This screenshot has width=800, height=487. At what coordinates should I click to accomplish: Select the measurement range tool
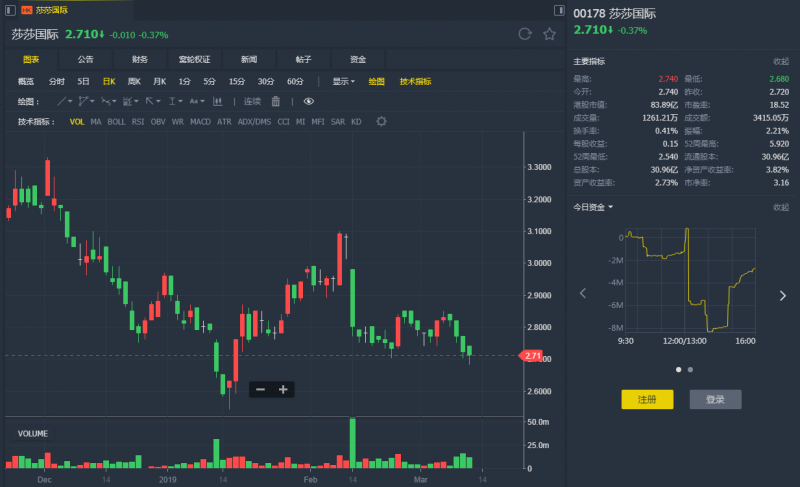click(172, 101)
